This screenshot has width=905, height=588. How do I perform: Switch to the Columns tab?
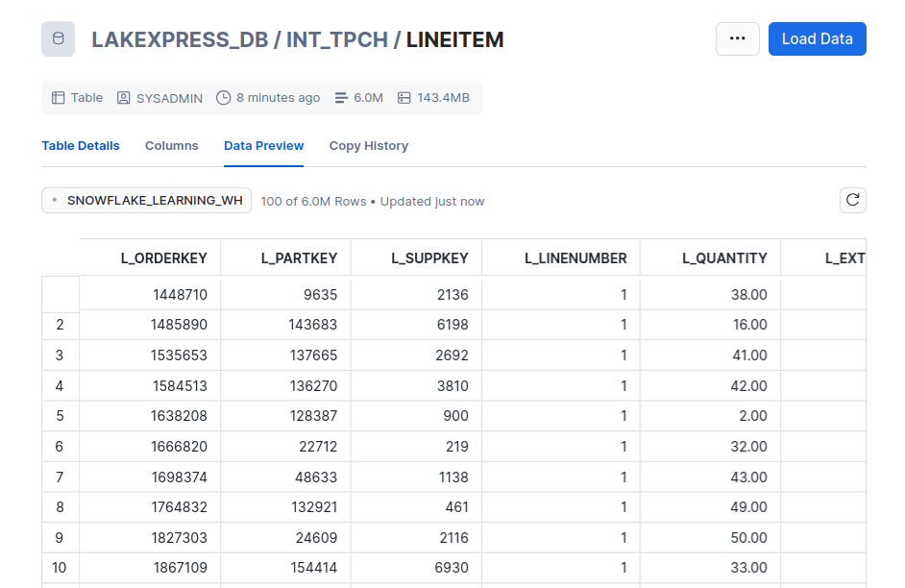[x=171, y=145]
